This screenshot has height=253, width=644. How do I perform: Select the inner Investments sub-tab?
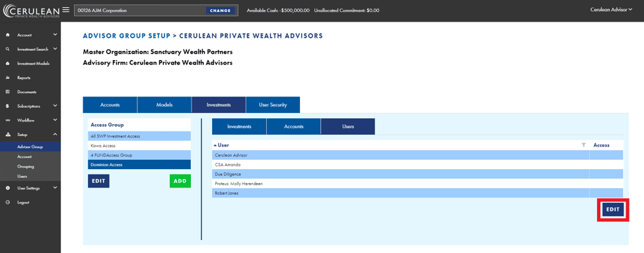tap(239, 127)
